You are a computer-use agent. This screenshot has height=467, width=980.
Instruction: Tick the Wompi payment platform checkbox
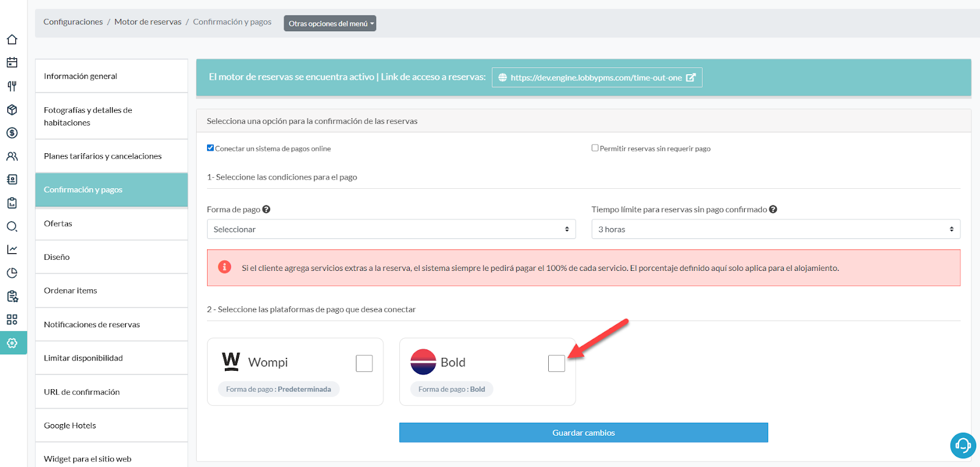364,363
